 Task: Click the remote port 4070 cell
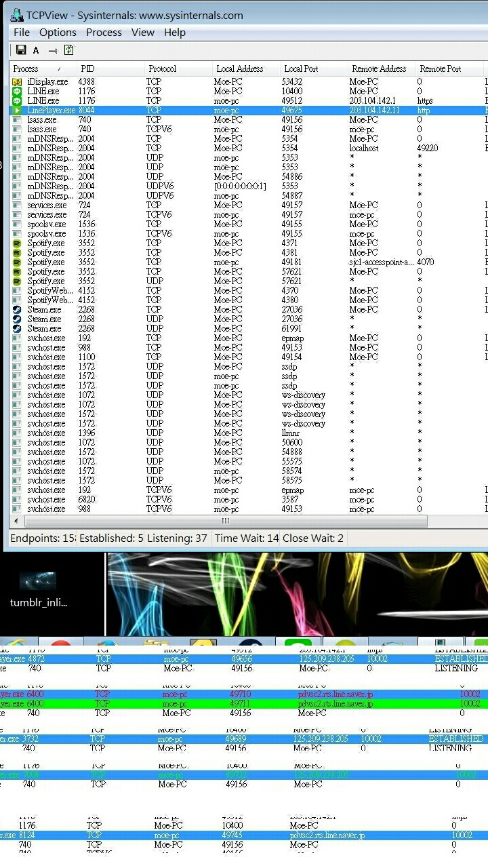click(x=426, y=262)
